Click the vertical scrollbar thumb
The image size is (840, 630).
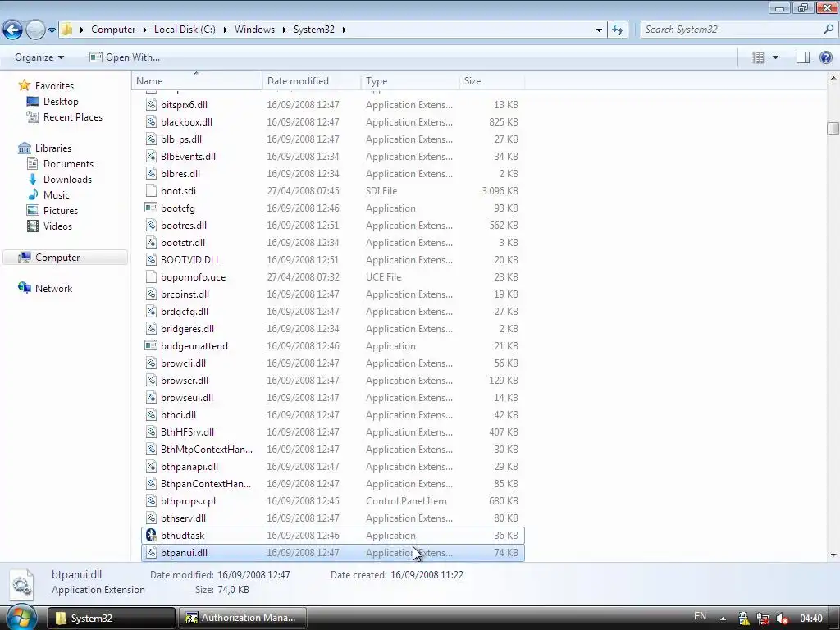[x=833, y=129]
